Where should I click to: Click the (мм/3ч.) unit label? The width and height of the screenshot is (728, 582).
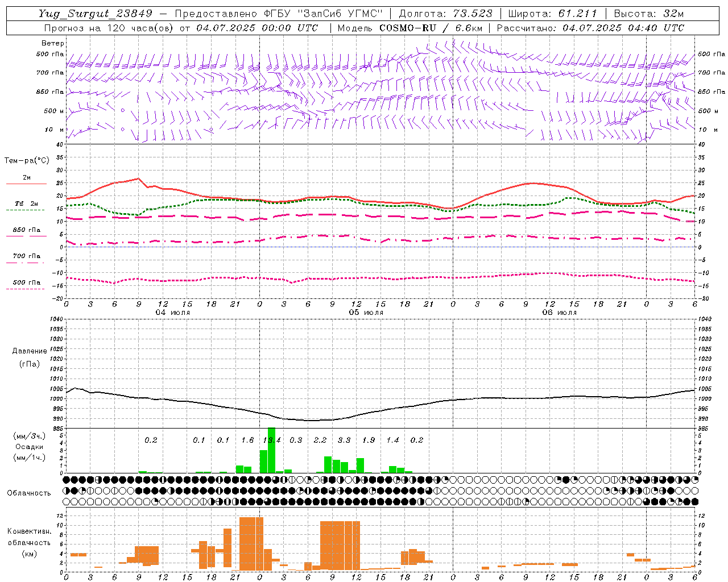[30, 436]
